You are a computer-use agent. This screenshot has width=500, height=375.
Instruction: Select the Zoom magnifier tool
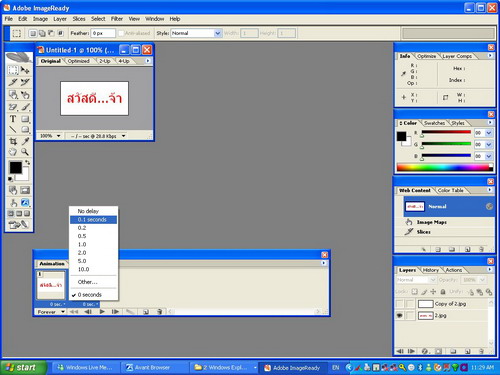pyautogui.click(x=25, y=152)
